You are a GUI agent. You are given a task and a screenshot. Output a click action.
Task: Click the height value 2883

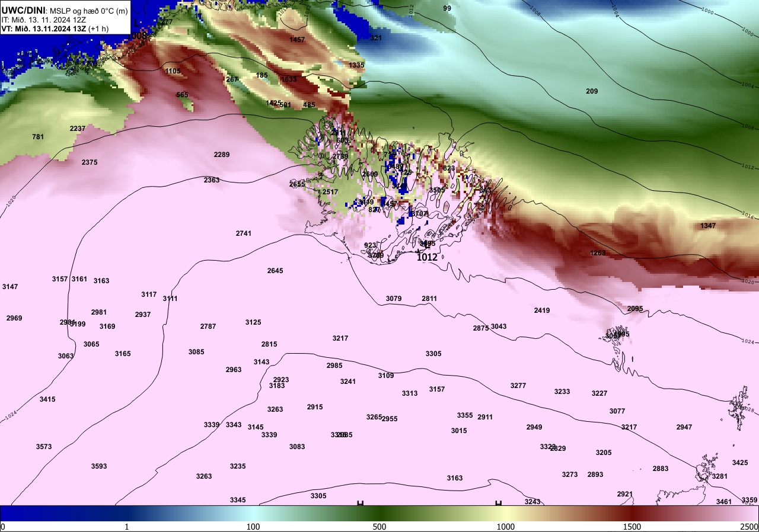tap(661, 469)
